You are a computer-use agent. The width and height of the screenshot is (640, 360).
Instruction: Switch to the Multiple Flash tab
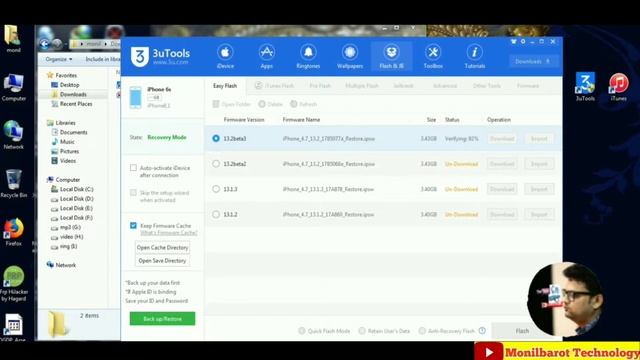click(x=362, y=86)
